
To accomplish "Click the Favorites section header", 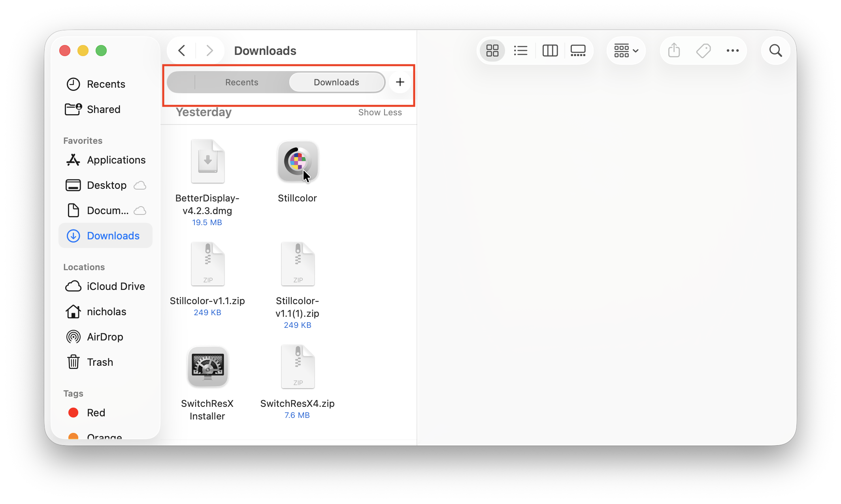I will tap(83, 141).
